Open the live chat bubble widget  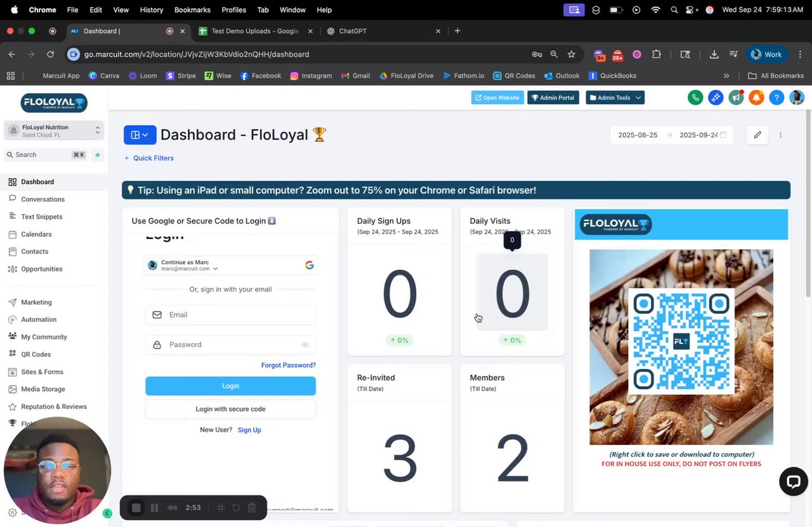coord(793,482)
